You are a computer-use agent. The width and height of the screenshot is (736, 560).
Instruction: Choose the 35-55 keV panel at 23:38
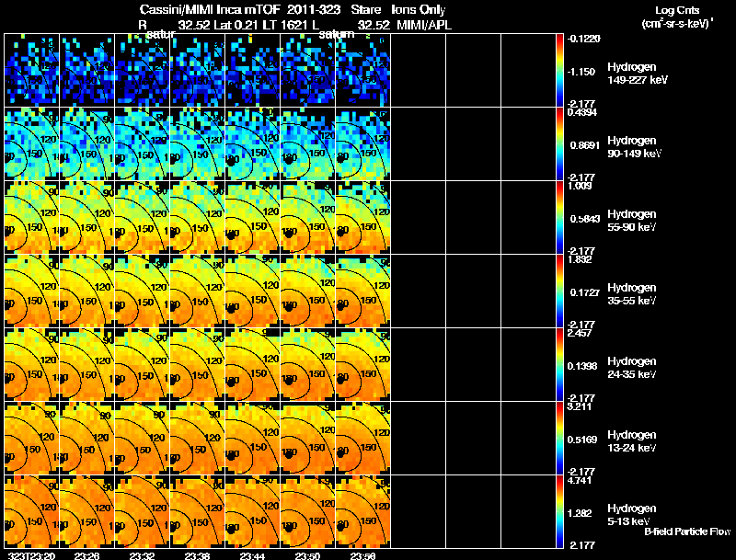coord(197,291)
